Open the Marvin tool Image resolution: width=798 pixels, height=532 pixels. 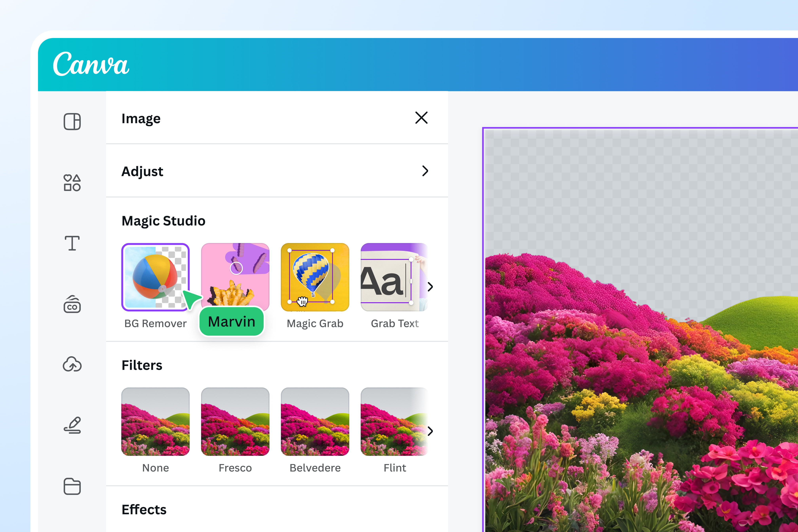coord(231,321)
